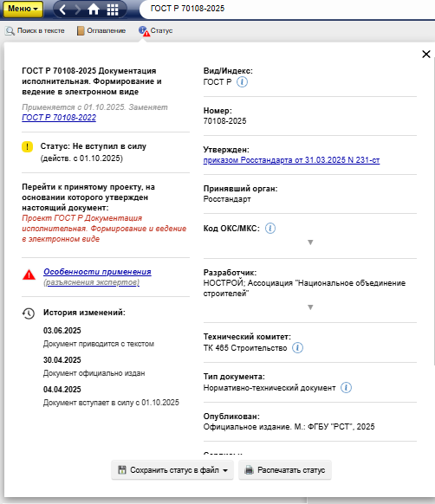Click the НОСТРОЙ developer text
Viewport: 435px width, 504px height.
click(x=304, y=288)
